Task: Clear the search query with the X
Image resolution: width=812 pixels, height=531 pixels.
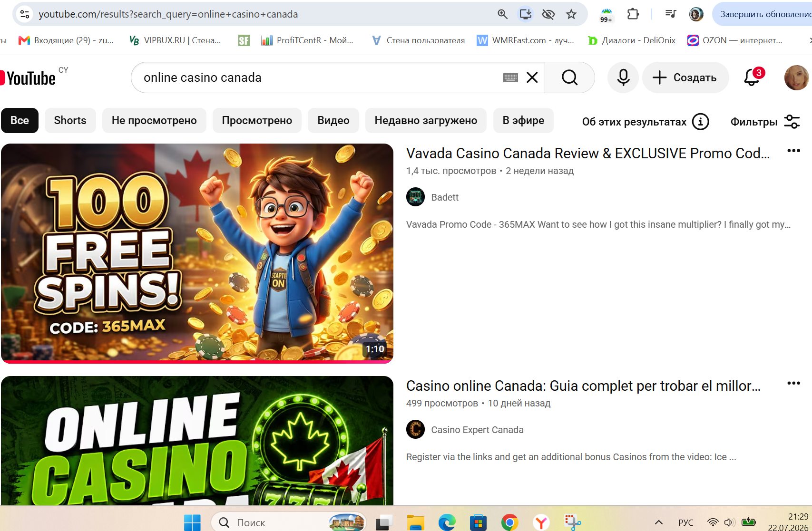Action: (x=532, y=77)
